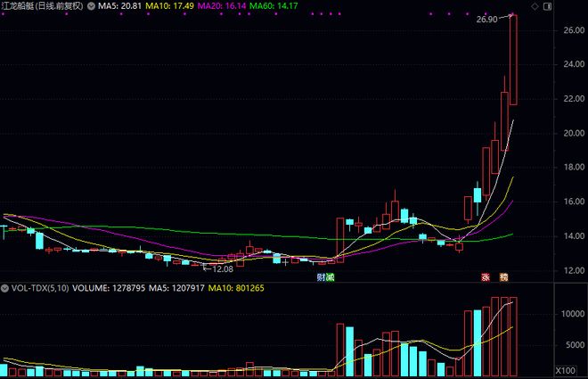Viewport: 588px width, 379px height.
Task: Click the 26.90 highest price marker
Action: 487,19
